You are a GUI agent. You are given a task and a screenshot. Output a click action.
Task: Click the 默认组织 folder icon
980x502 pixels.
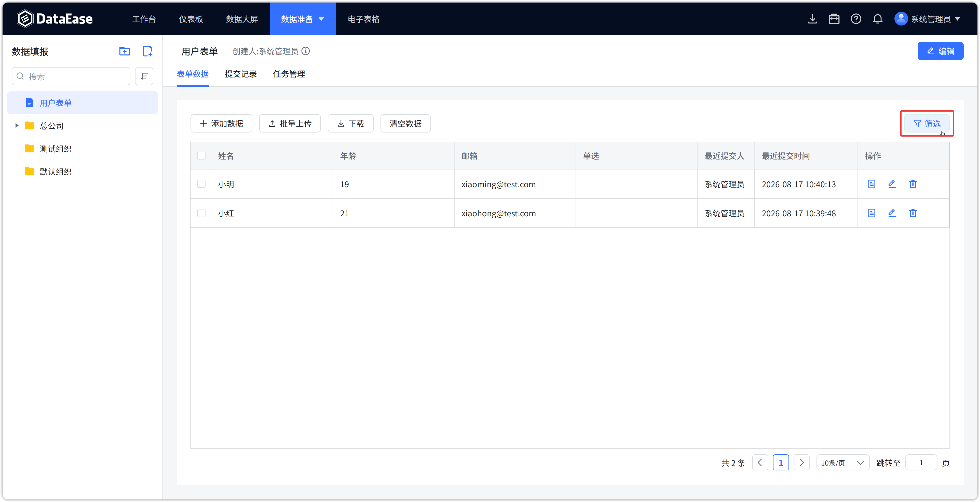click(29, 171)
